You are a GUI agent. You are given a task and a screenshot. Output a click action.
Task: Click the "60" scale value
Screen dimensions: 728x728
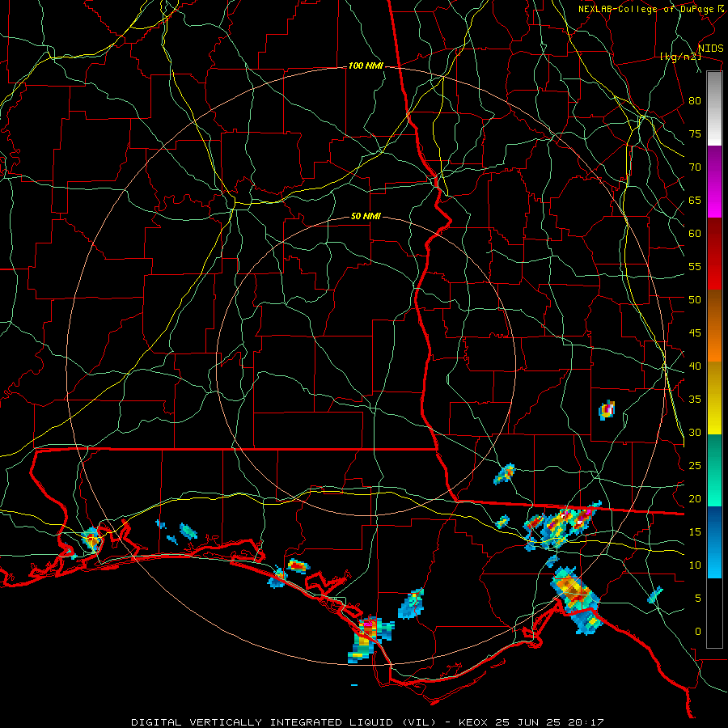[x=695, y=233]
